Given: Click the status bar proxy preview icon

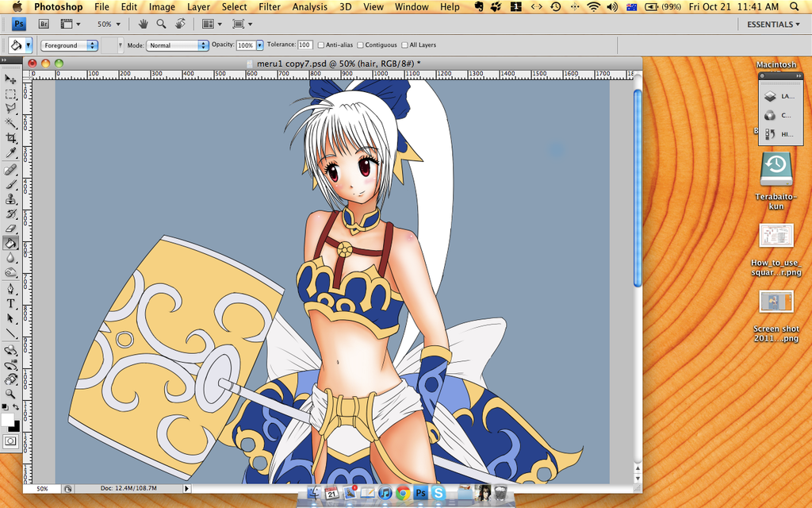Looking at the screenshot, I should [68, 488].
